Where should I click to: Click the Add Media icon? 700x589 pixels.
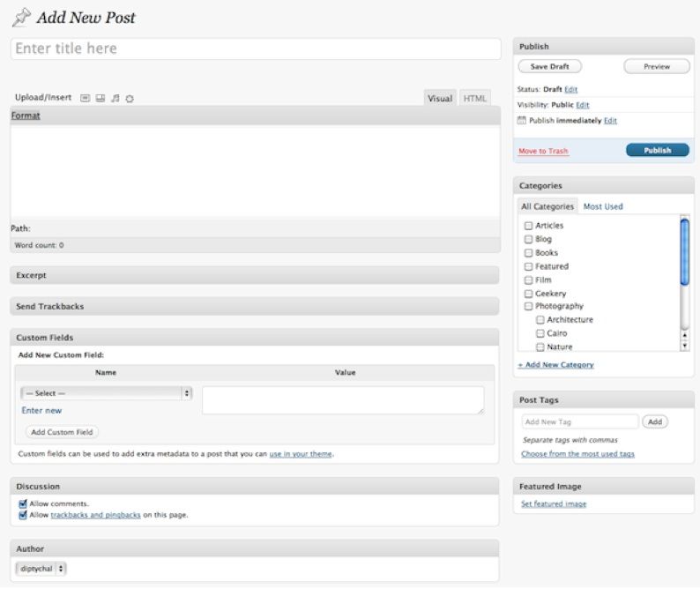point(130,98)
